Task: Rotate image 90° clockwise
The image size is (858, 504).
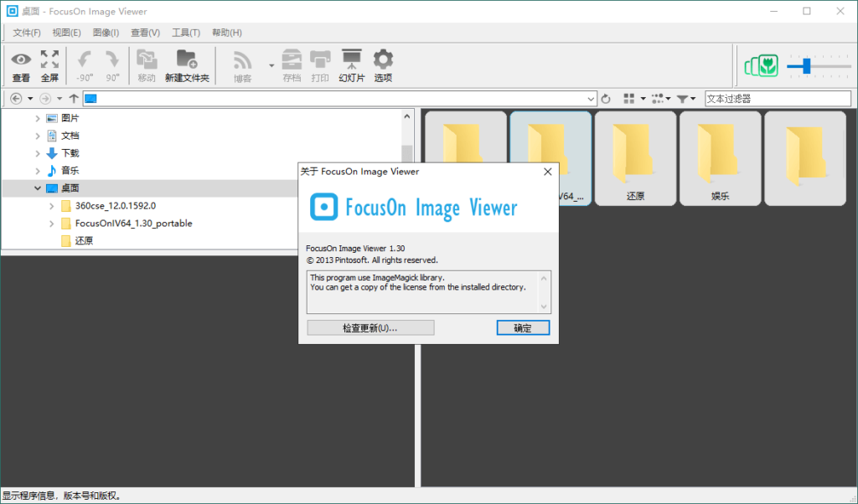Action: click(x=112, y=65)
